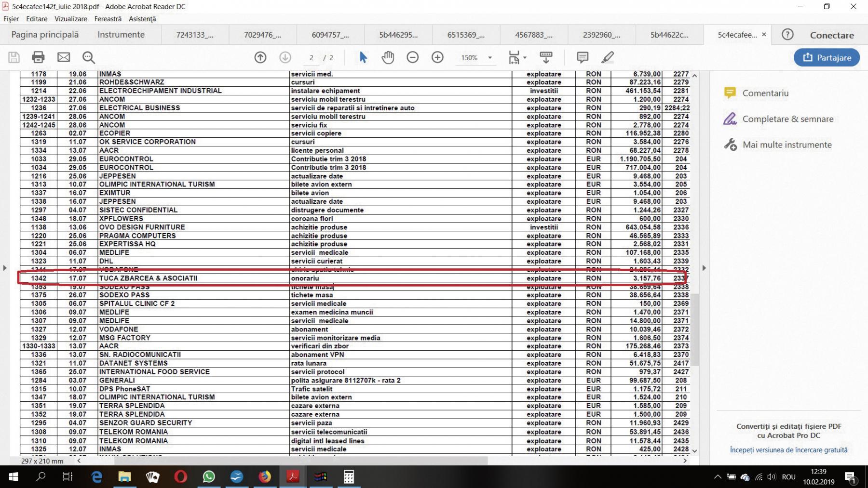868x488 pixels.
Task: Zoom out with minus icon
Action: pyautogui.click(x=413, y=57)
